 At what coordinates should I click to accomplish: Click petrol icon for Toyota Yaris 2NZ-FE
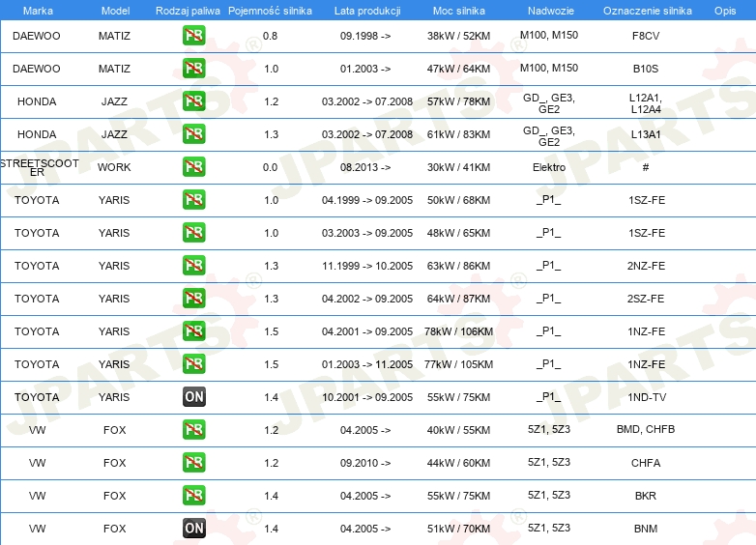click(193, 266)
